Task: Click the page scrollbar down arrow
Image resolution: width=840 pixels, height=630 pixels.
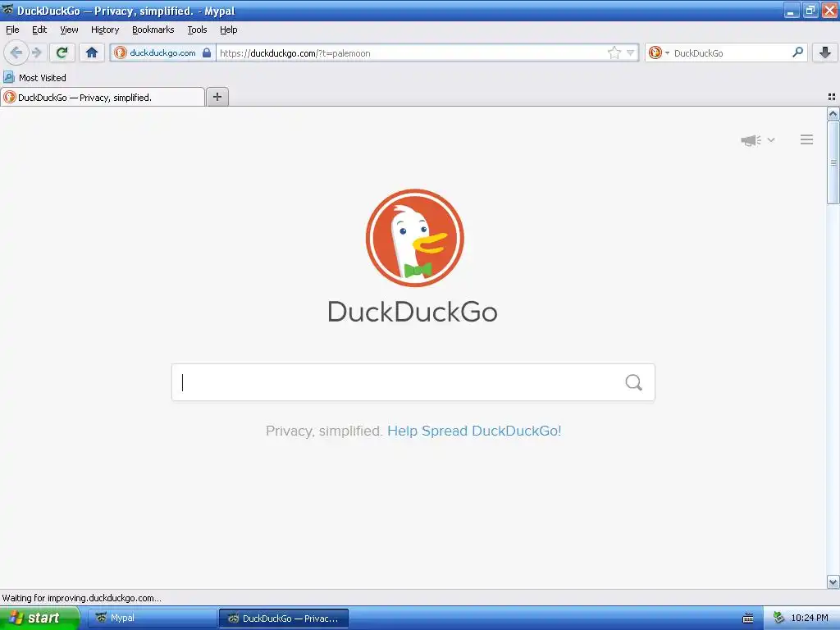Action: coord(833,582)
